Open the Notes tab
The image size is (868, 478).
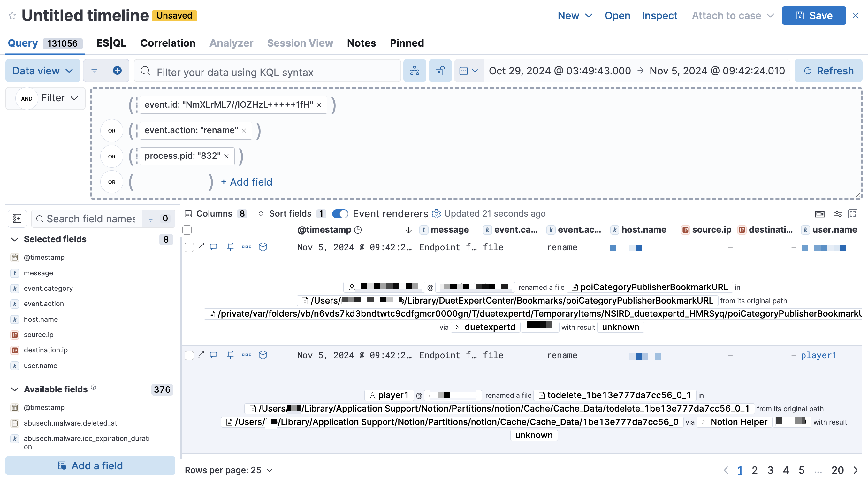point(361,43)
